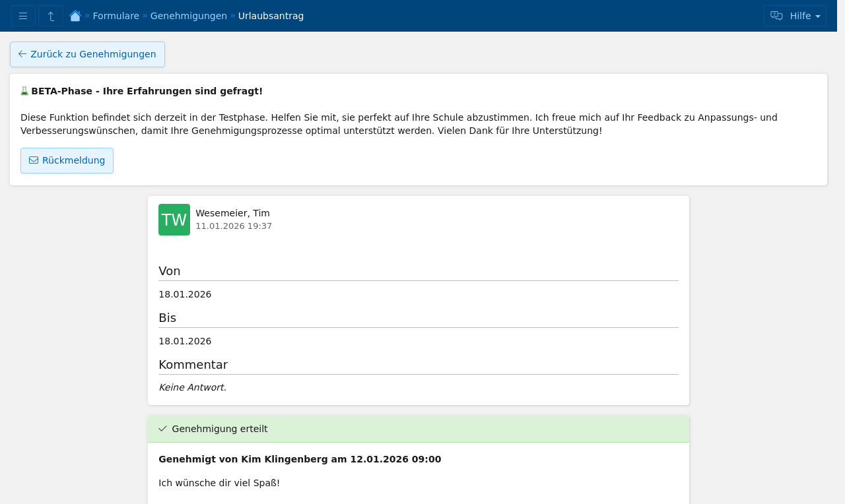Click the TW avatar of Tim Wesemeier

[174, 220]
